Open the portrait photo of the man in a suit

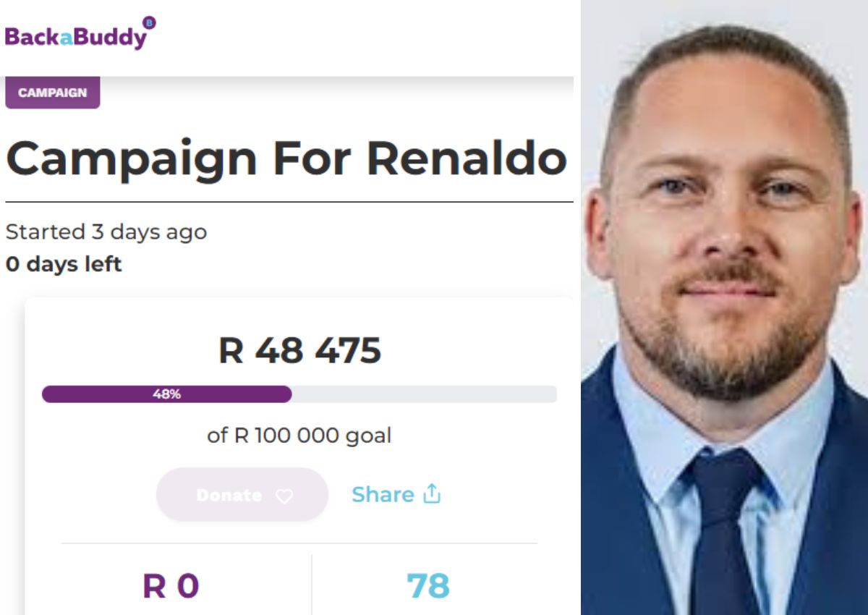tap(724, 307)
